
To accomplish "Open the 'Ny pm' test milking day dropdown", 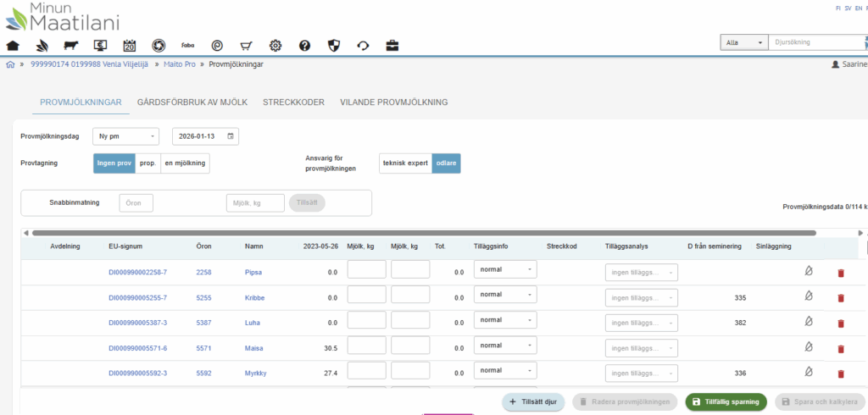I will click(x=125, y=136).
